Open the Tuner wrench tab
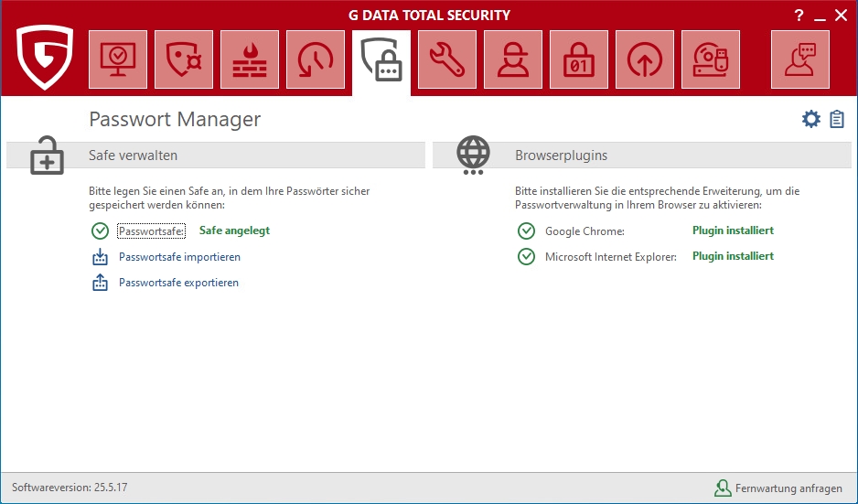Screen dimensions: 858x504 (x=447, y=59)
